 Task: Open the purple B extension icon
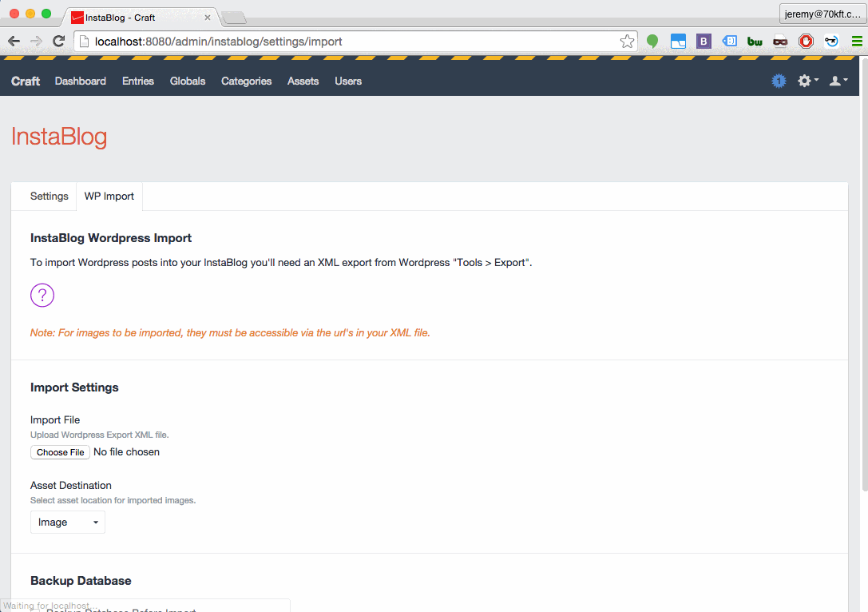pyautogui.click(x=704, y=41)
